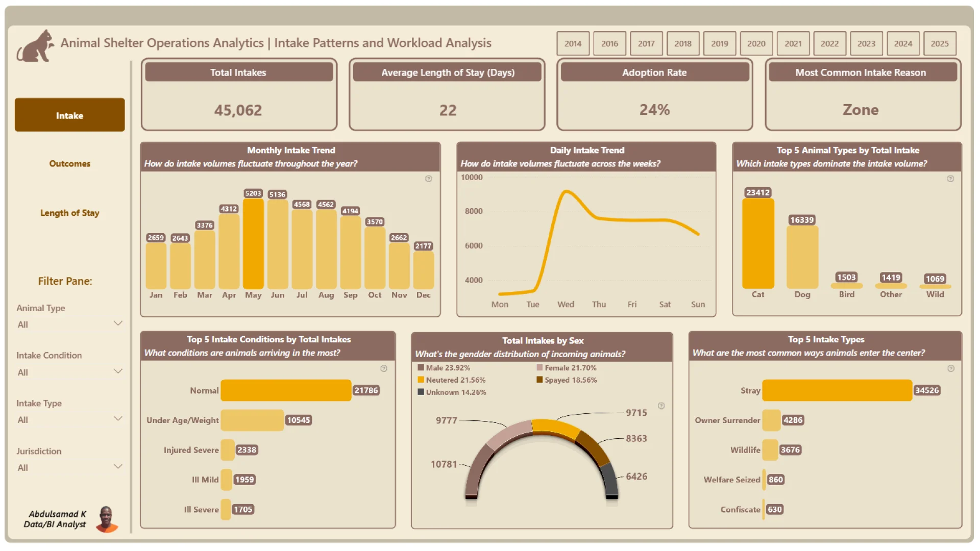The width and height of the screenshot is (980, 551).
Task: Click the Male legend color square
Action: (x=421, y=368)
